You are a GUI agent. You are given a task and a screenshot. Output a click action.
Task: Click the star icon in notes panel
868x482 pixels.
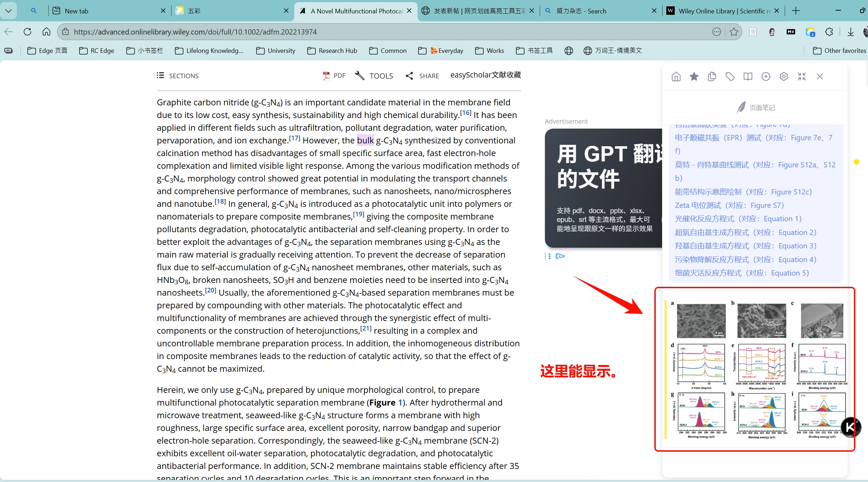(694, 76)
